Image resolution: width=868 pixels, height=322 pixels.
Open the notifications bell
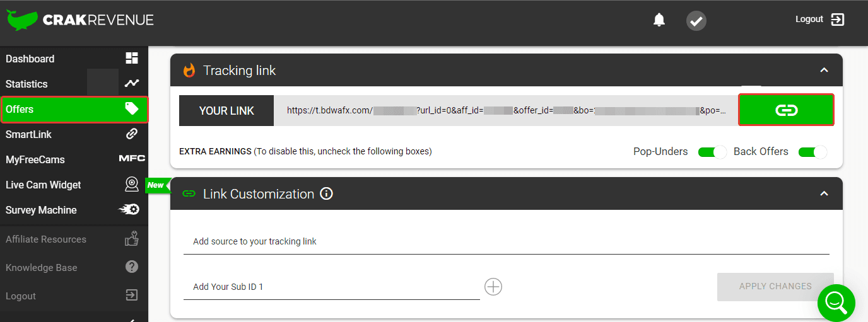[x=659, y=20]
